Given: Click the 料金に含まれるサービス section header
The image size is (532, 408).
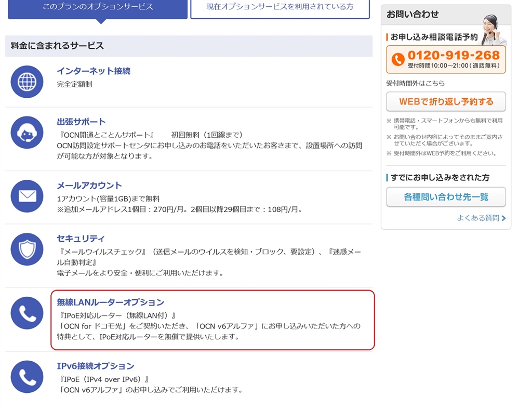Looking at the screenshot, I should 189,46.
